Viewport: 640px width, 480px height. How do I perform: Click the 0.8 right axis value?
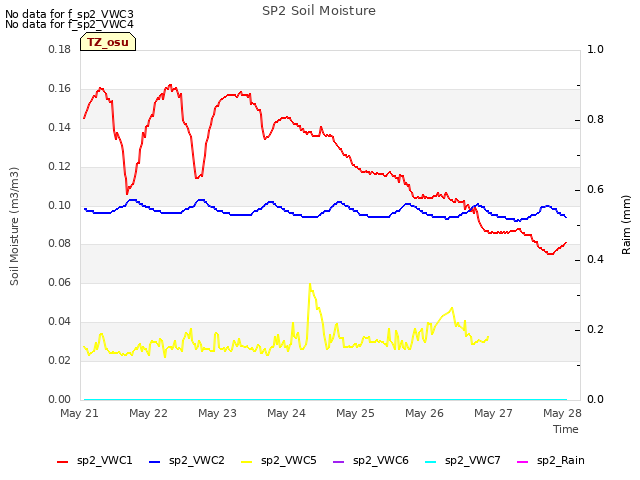click(x=595, y=120)
